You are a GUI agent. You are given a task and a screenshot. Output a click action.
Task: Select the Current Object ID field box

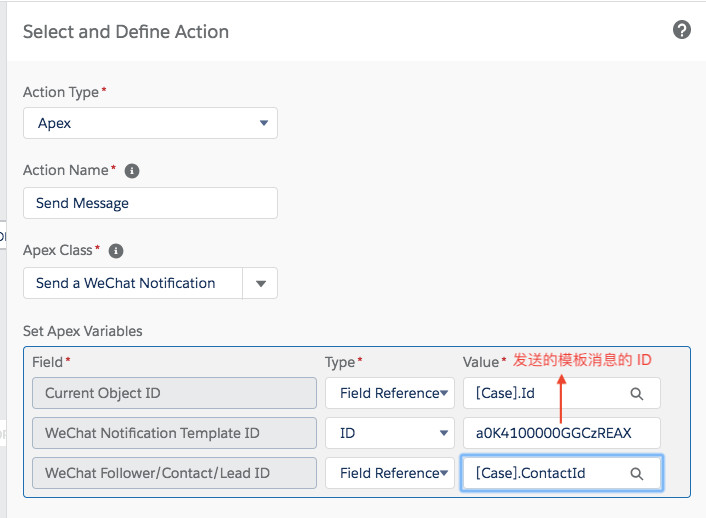point(175,393)
